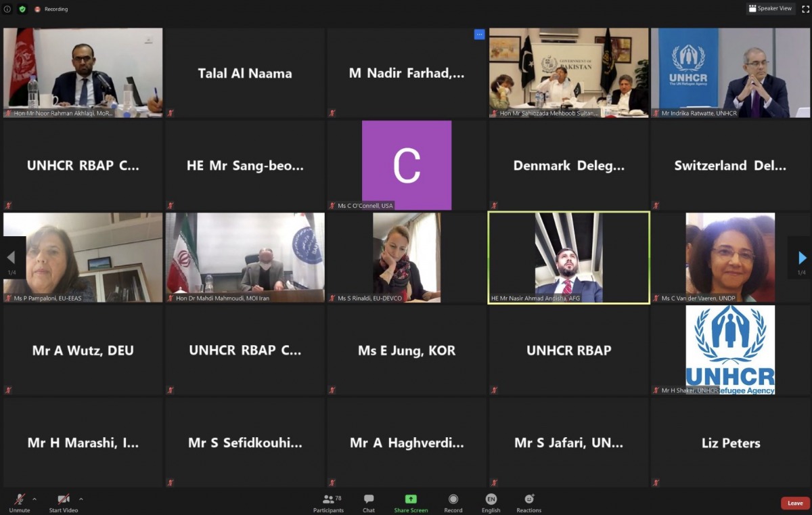This screenshot has width=812, height=515.
Task: Switch layout using Speaker View button
Action: point(771,9)
